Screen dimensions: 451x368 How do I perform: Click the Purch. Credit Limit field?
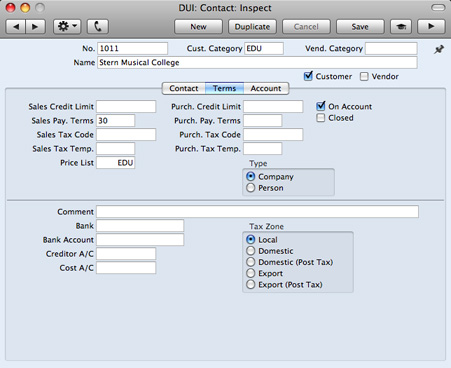click(x=273, y=106)
